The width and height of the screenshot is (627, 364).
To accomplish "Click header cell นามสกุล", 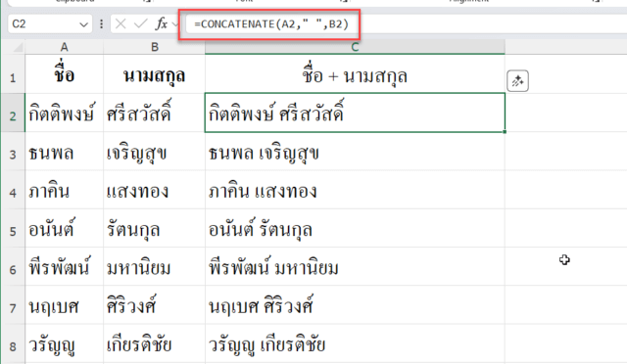I will [155, 74].
